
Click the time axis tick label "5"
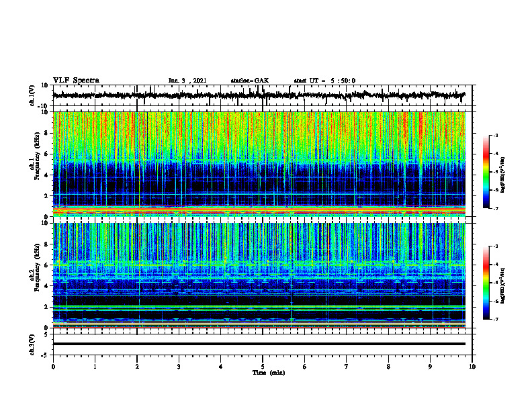263,367
